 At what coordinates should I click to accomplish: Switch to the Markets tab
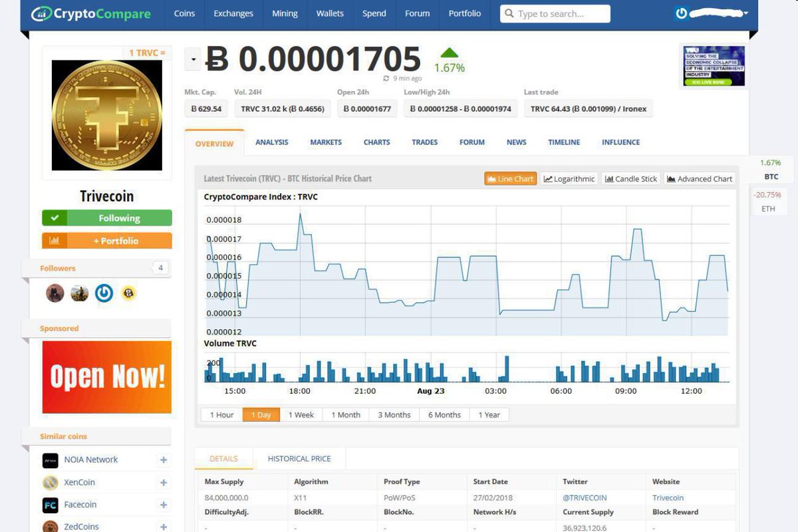point(326,142)
